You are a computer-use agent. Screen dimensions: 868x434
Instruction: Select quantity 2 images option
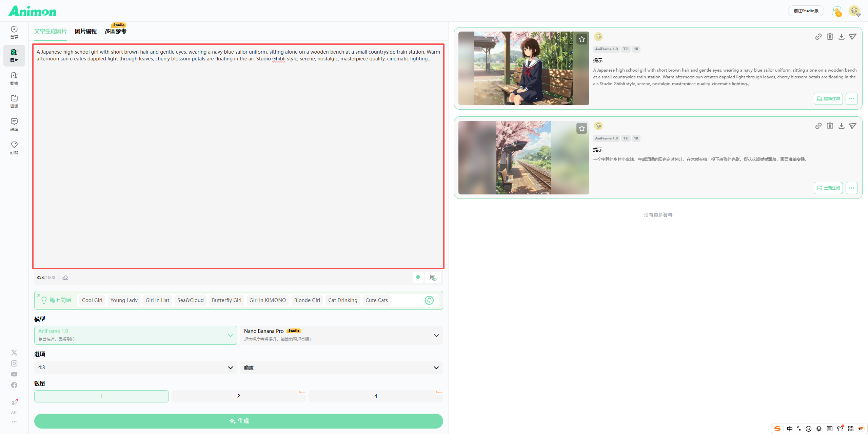(x=238, y=396)
